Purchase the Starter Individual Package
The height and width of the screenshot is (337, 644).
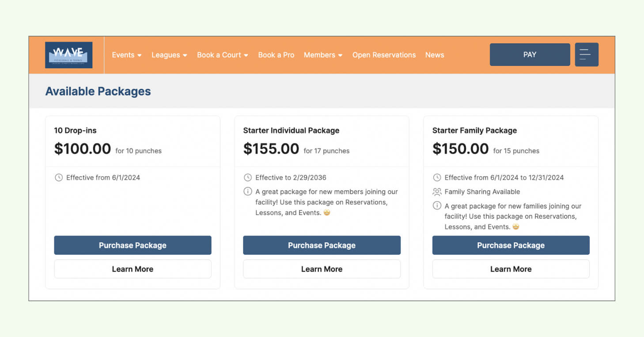point(322,245)
